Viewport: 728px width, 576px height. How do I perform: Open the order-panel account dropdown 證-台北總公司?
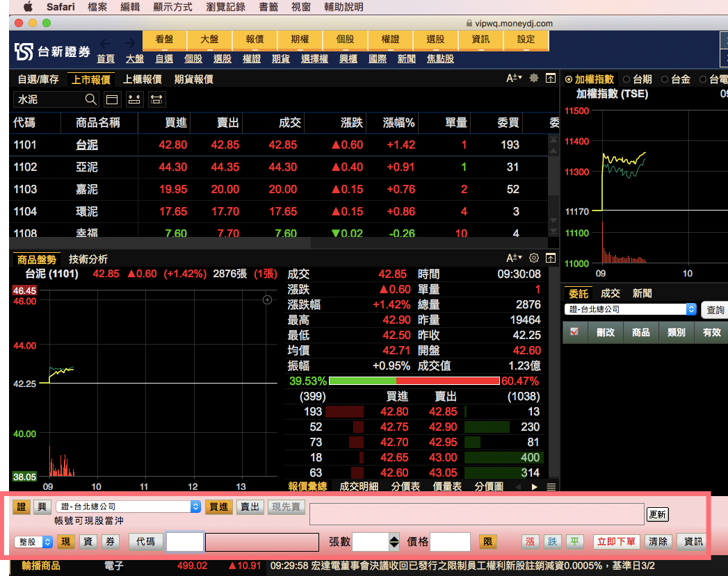pyautogui.click(x=128, y=507)
